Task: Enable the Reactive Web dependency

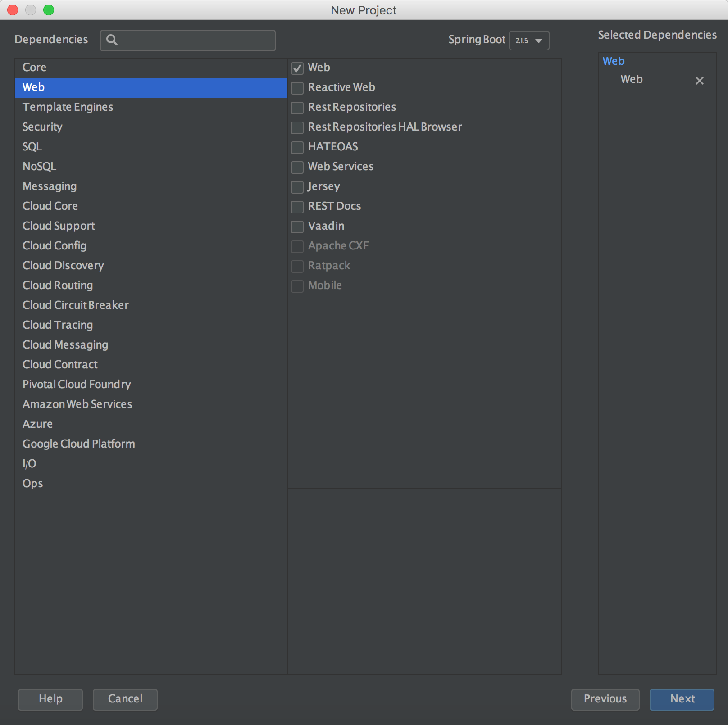Action: coord(297,88)
